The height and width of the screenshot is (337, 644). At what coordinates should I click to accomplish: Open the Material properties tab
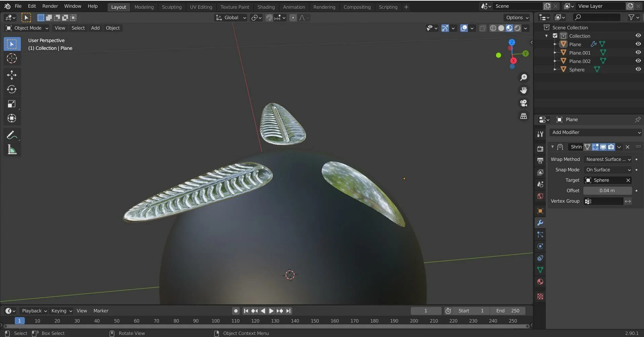540,282
